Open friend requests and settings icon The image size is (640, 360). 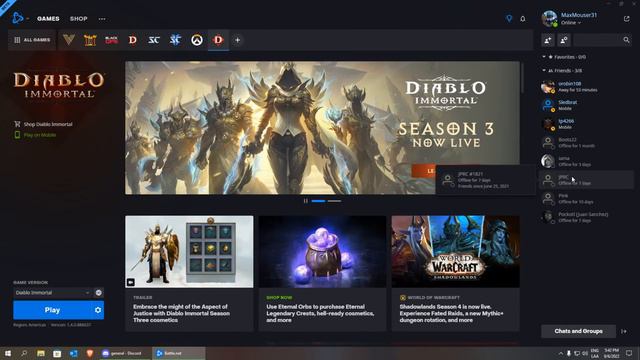click(x=564, y=40)
